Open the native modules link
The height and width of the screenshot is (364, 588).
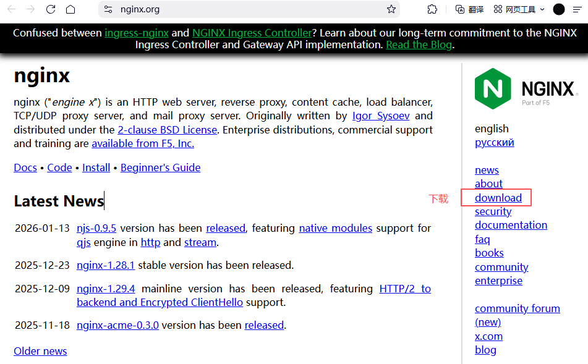click(336, 228)
